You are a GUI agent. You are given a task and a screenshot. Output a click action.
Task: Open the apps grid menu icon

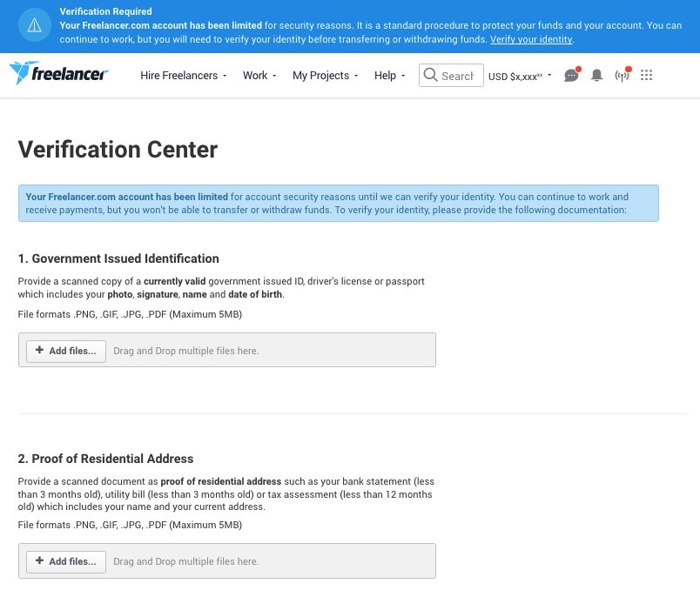tap(646, 75)
